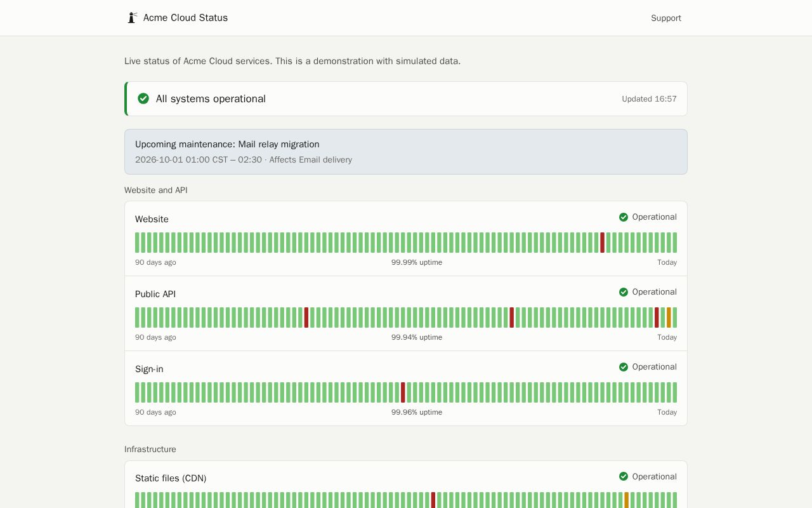Click the Sign-in service name

click(x=149, y=369)
